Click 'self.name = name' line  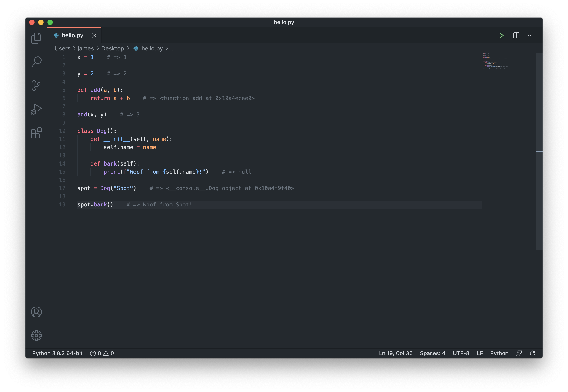click(x=130, y=147)
